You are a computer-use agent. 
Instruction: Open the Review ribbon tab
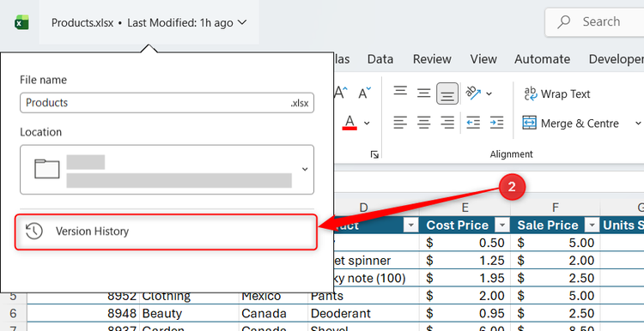432,59
